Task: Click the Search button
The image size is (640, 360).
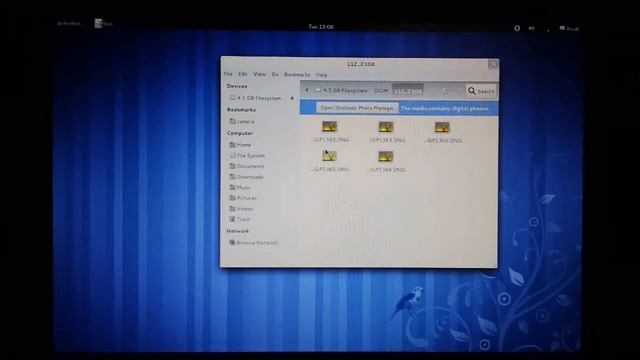Action: 481,91
